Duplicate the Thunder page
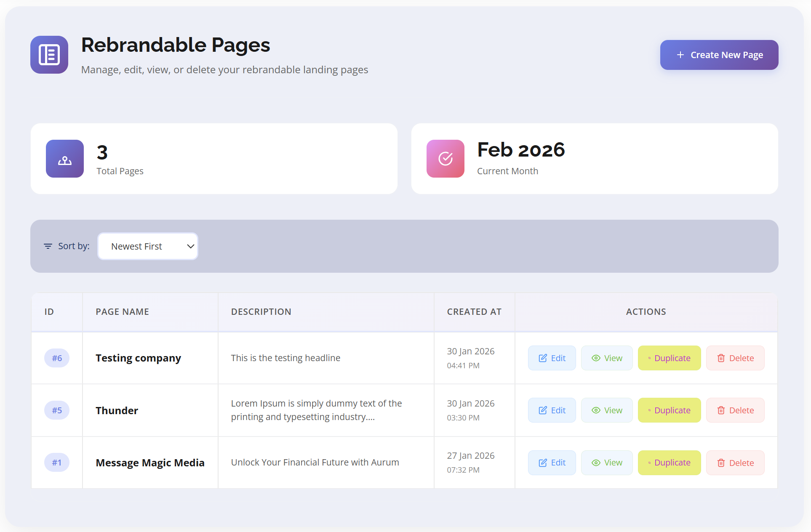811x532 pixels. pyautogui.click(x=669, y=410)
